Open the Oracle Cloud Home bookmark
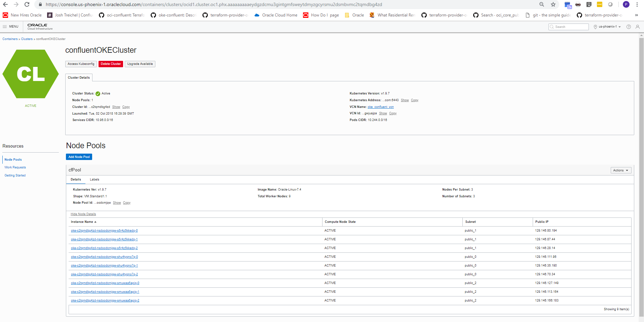644x322 pixels. tap(276, 15)
